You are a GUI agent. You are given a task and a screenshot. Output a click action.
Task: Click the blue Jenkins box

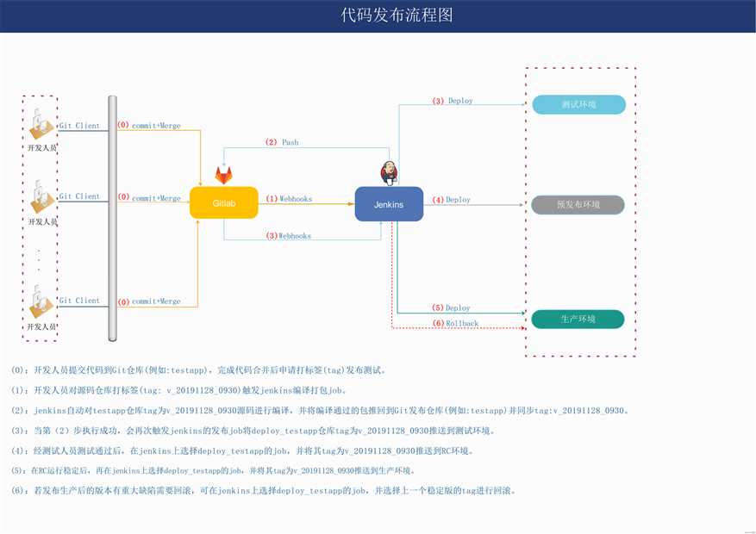click(x=389, y=204)
